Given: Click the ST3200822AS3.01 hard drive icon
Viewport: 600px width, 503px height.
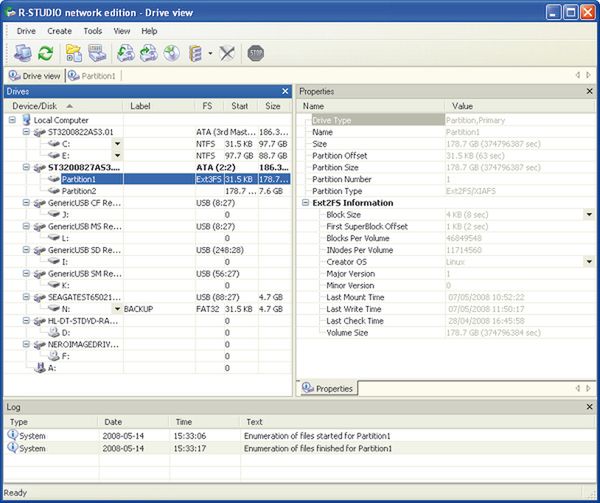Looking at the screenshot, I should tap(39, 132).
